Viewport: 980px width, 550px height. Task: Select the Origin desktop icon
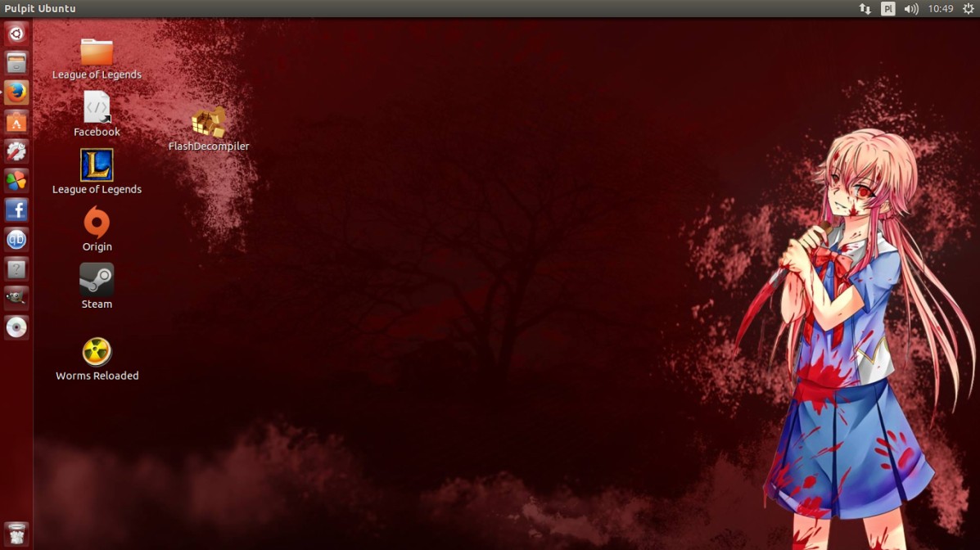[97, 222]
